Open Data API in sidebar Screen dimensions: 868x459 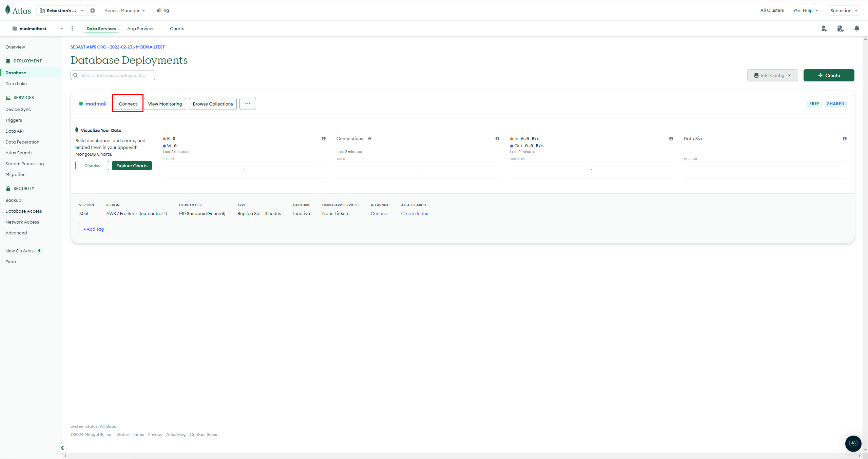(15, 131)
